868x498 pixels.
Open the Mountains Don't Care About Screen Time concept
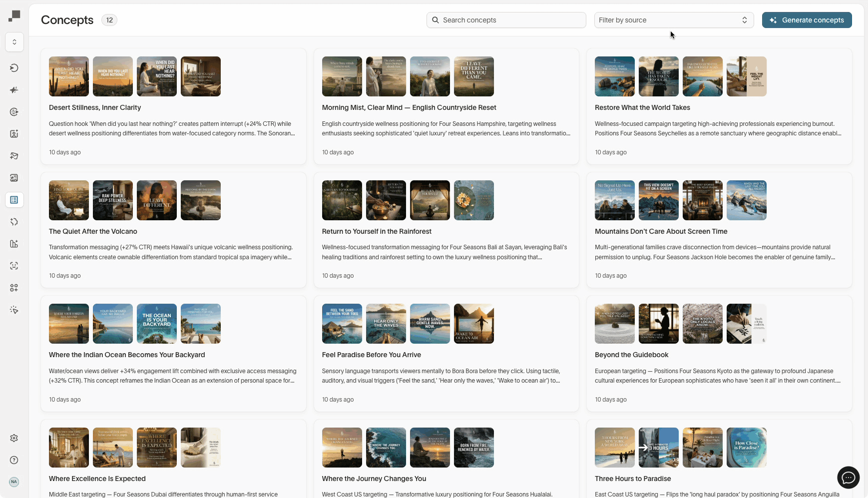coord(661,231)
